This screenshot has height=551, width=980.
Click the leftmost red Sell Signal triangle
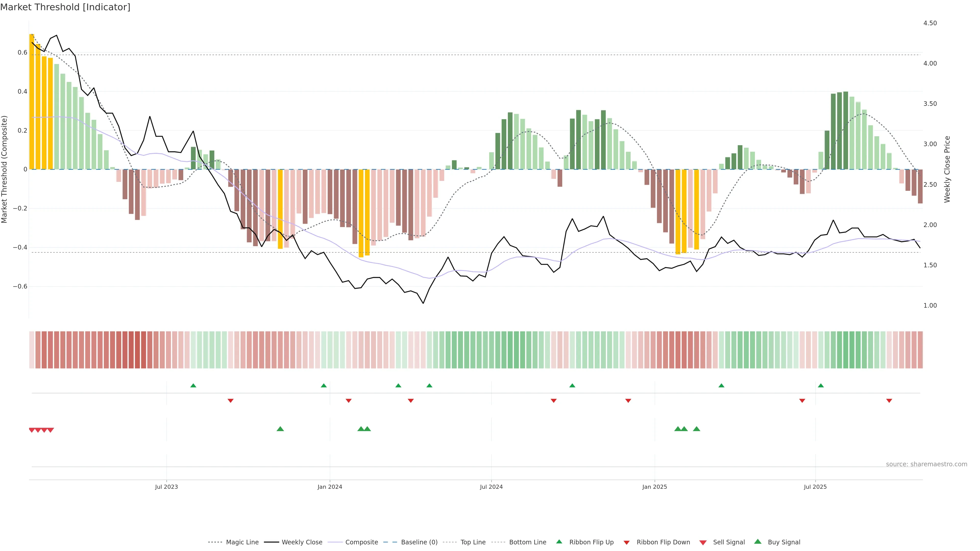[32, 430]
